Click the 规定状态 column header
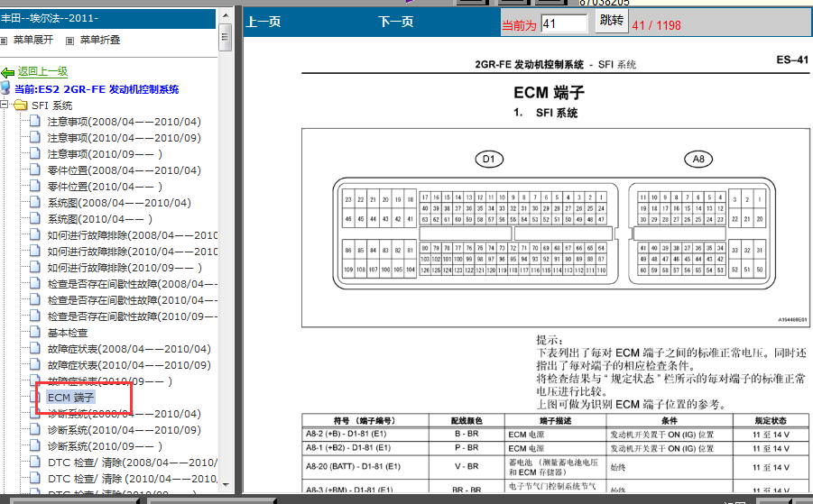This screenshot has width=813, height=504. [x=771, y=421]
